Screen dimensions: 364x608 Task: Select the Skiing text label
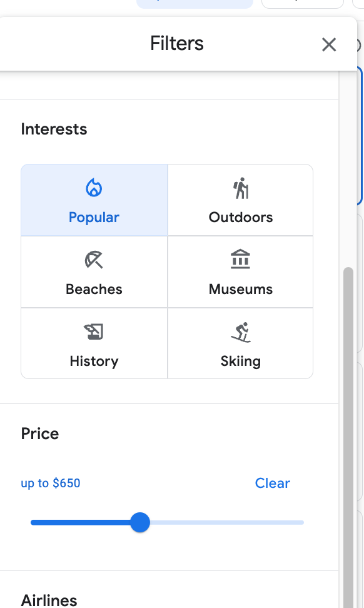pos(241,362)
